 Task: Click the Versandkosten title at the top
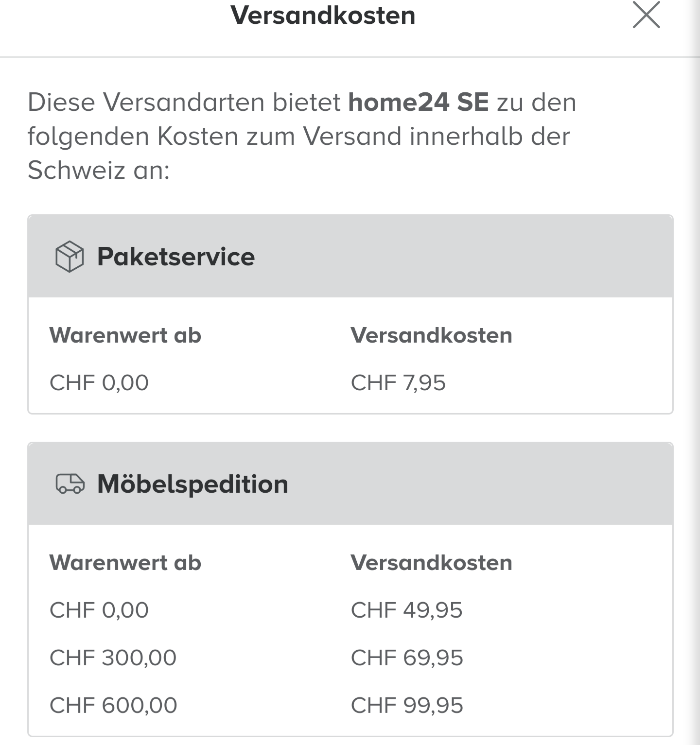[x=323, y=16]
